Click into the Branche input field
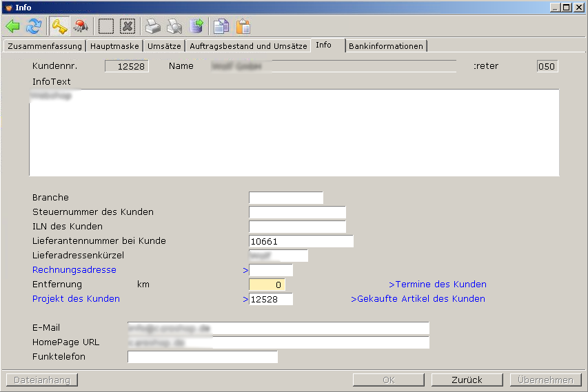 coord(285,198)
